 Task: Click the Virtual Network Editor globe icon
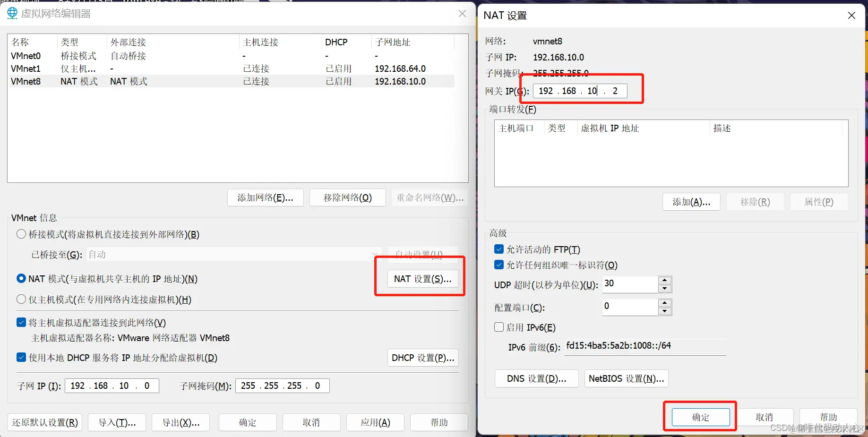(12, 13)
